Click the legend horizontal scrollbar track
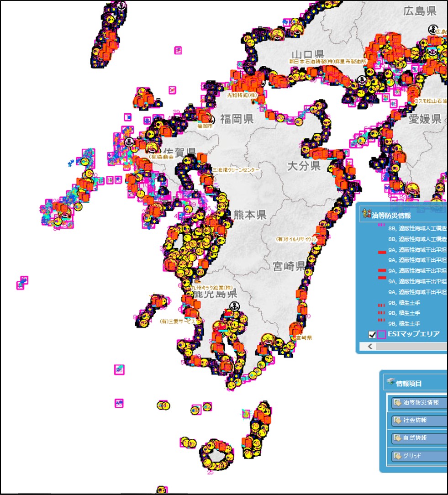The image size is (448, 495). pyautogui.click(x=411, y=347)
